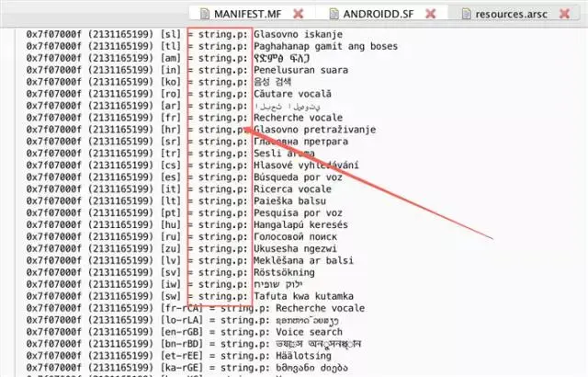Click the [lo-rLA] locale tag
The image size is (588, 377).
pyautogui.click(x=182, y=320)
